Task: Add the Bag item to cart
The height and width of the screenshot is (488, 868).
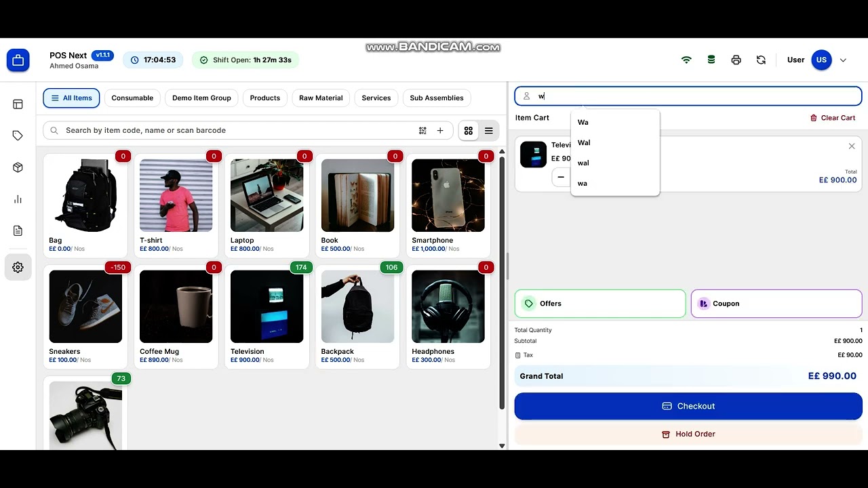Action: click(85, 205)
